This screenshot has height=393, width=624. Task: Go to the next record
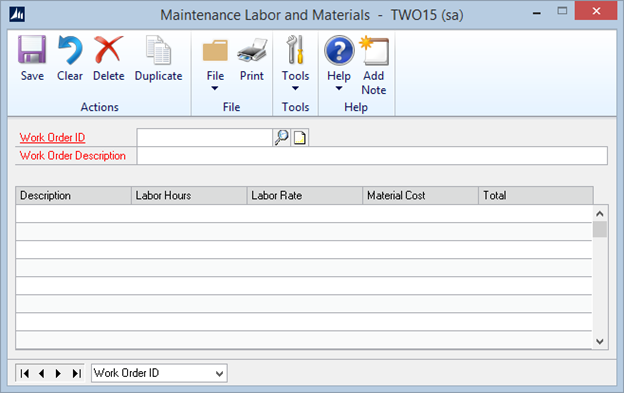(x=58, y=374)
